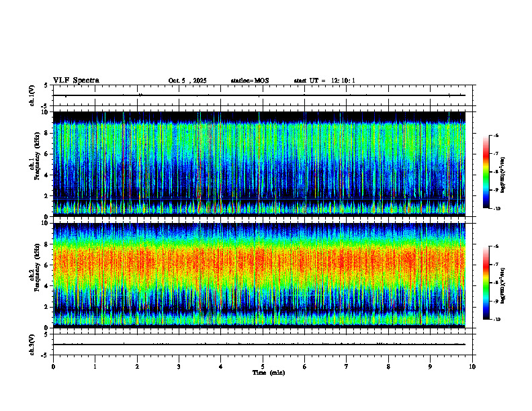This screenshot has width=532, height=411.
Task: Click ch.1 frequency tick label "4"
Action: pyautogui.click(x=47, y=175)
